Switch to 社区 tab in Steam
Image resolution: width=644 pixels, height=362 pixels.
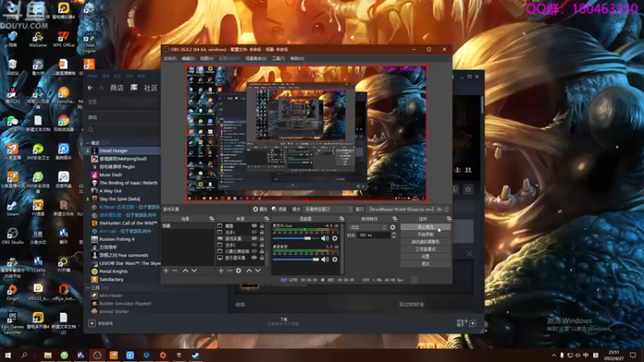[x=151, y=88]
